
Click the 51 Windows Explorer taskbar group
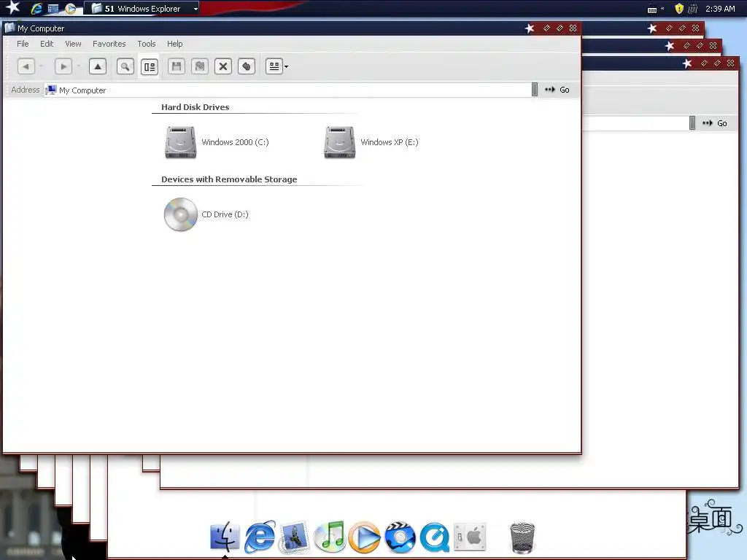point(142,9)
